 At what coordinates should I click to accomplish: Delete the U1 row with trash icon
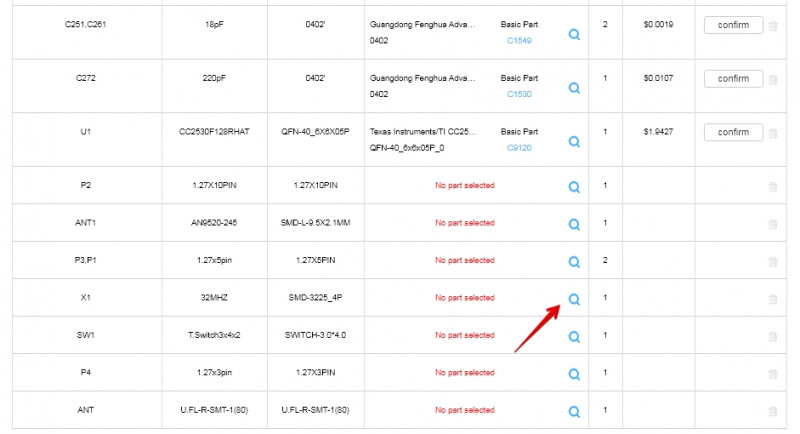(x=772, y=133)
